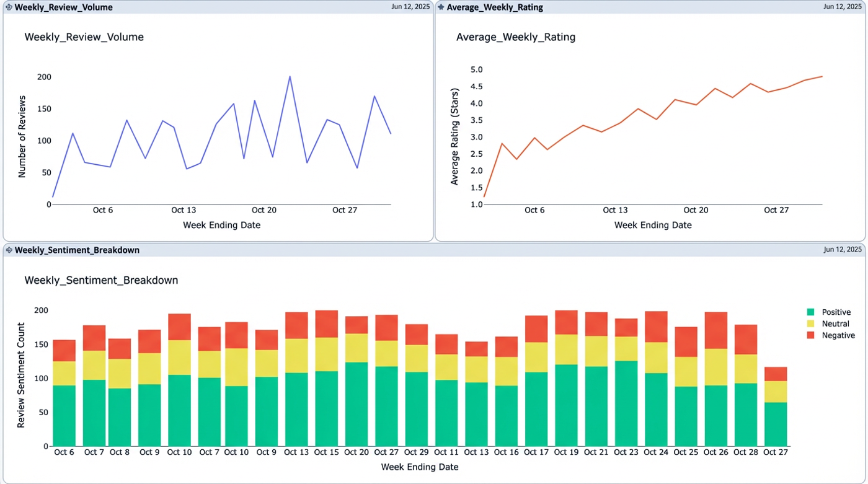Click the green Positive segment of the Oct 15 bar
868x484 pixels.
click(327, 408)
